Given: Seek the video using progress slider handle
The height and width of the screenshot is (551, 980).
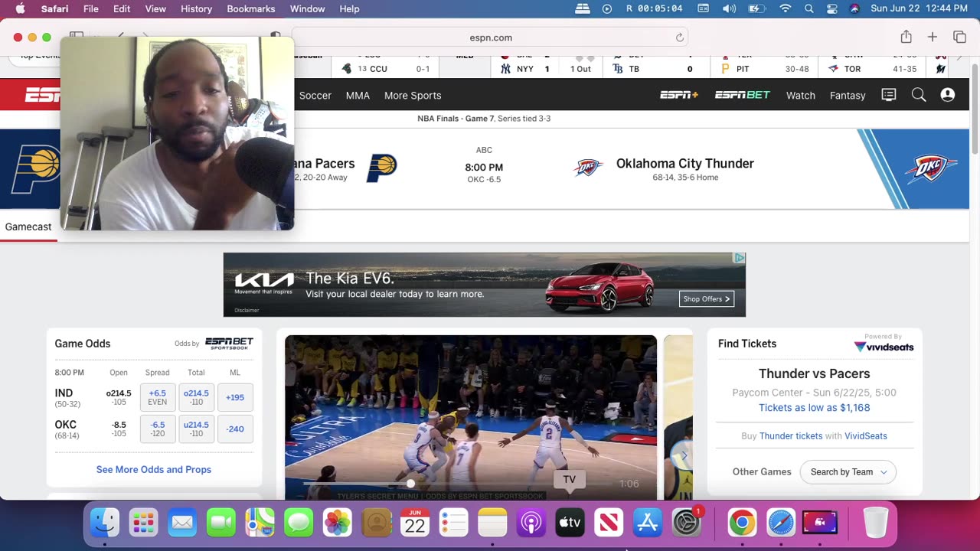Looking at the screenshot, I should tap(410, 483).
